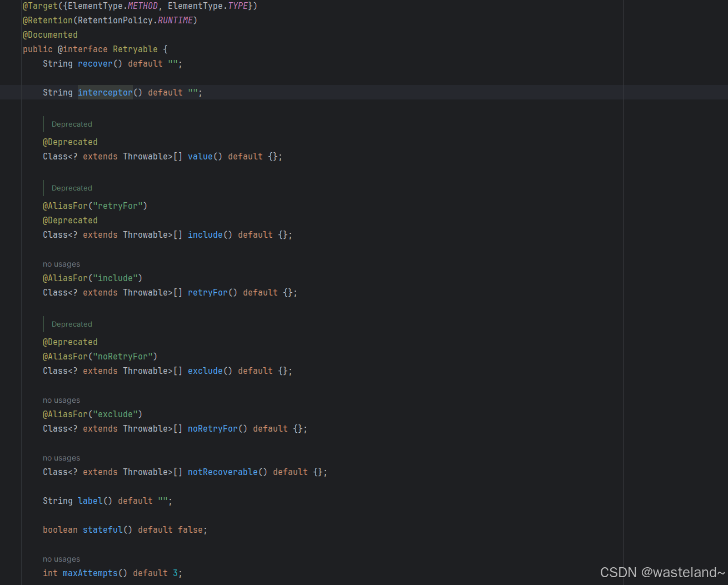Click the no usages hint above noRetryFor

click(61, 399)
